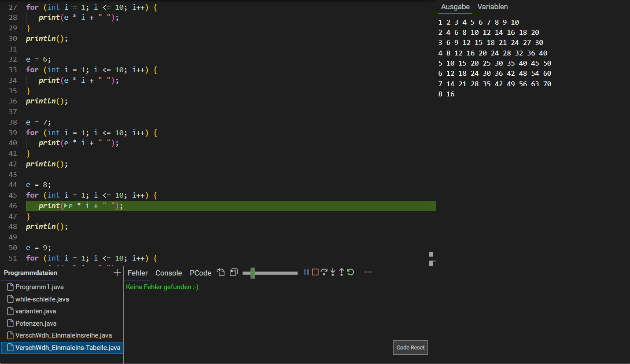Restart the program with the green arrow
The image size is (630, 364).
pos(350,272)
